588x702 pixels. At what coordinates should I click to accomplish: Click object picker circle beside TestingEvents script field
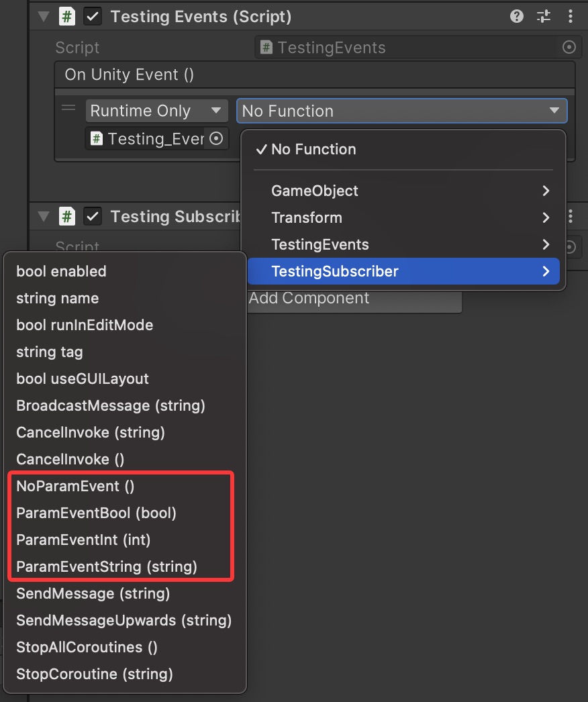(569, 47)
